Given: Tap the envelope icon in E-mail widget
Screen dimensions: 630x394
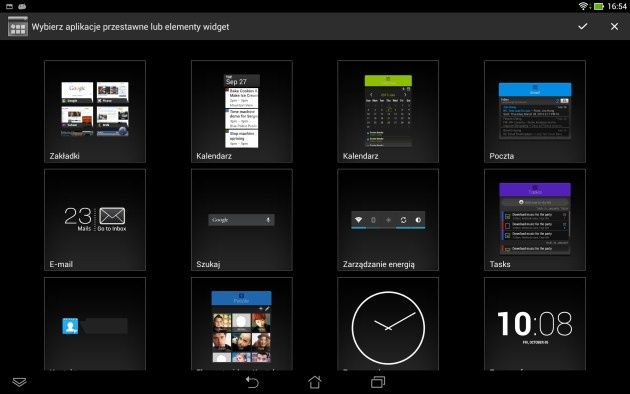Looking at the screenshot, I should pyautogui.click(x=112, y=216).
